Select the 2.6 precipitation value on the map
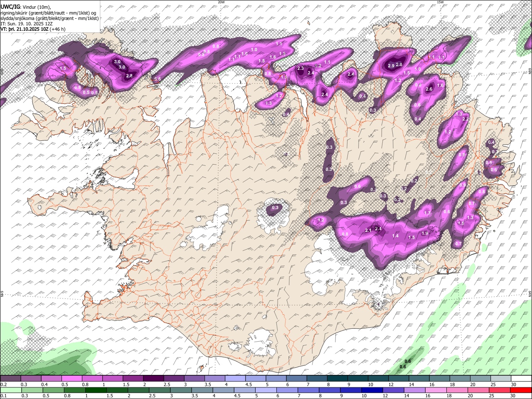 pos(429,89)
